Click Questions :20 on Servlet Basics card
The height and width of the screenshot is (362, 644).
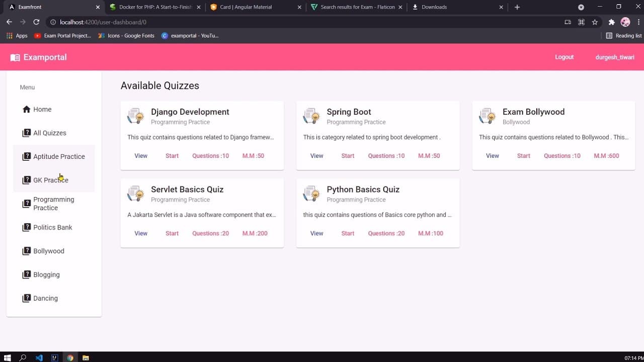click(210, 233)
